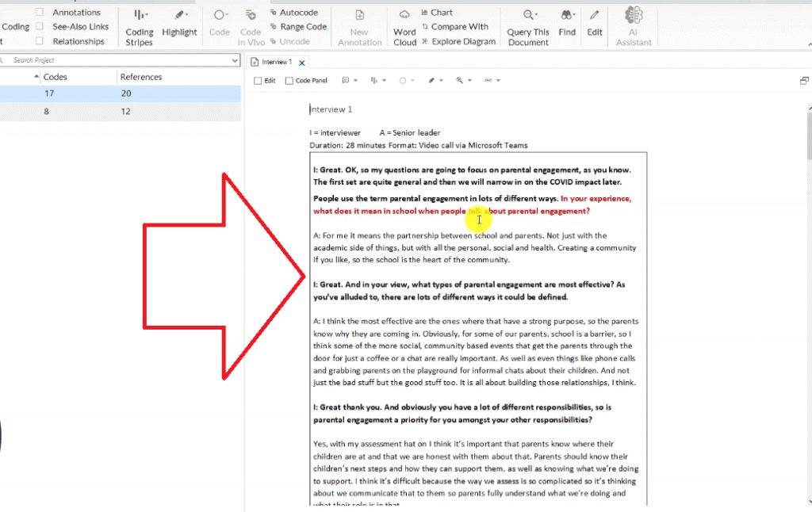Tick the Annotations checkbox

[x=40, y=13]
